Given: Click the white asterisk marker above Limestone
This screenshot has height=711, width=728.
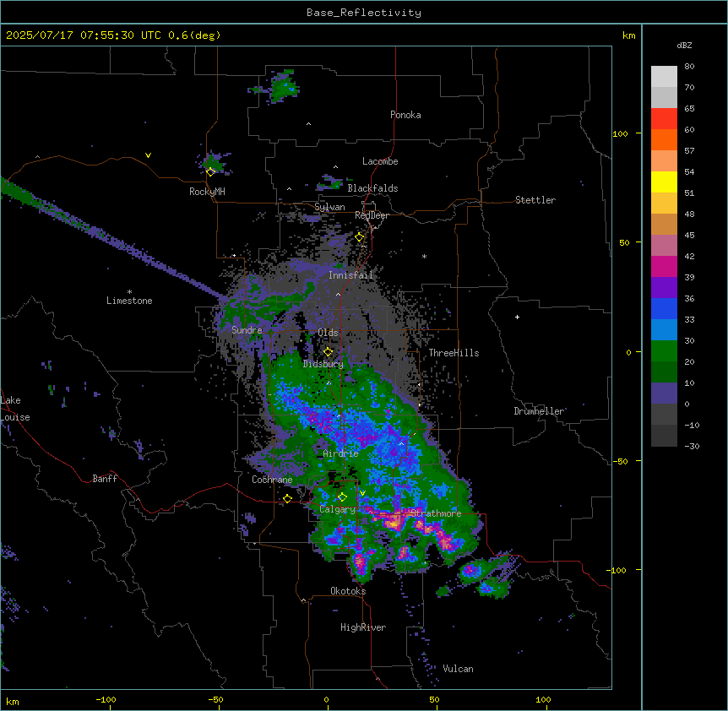Looking at the screenshot, I should click(129, 292).
